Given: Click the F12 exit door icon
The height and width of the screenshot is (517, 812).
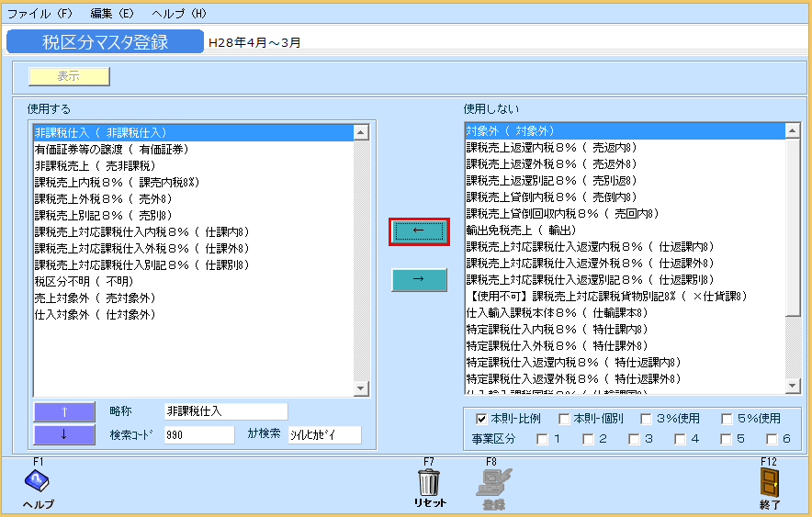Looking at the screenshot, I should click(770, 482).
